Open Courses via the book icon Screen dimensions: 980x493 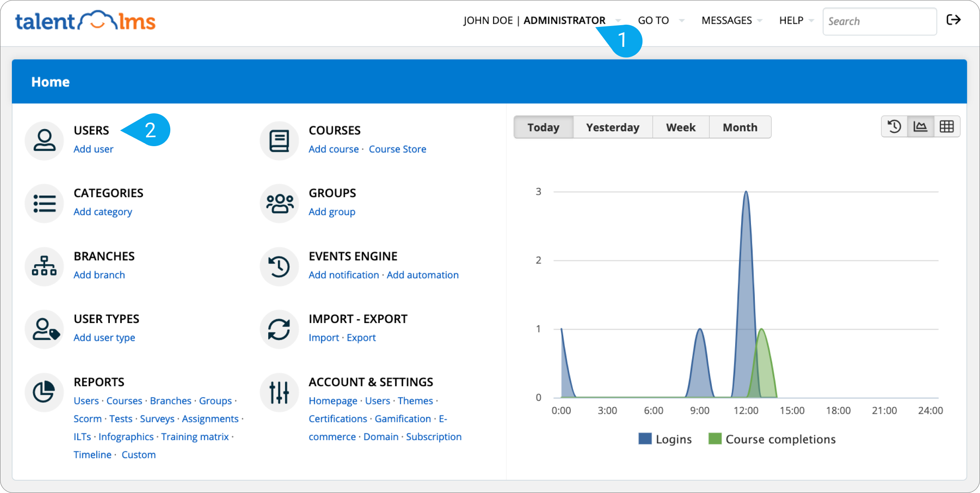[x=279, y=140]
